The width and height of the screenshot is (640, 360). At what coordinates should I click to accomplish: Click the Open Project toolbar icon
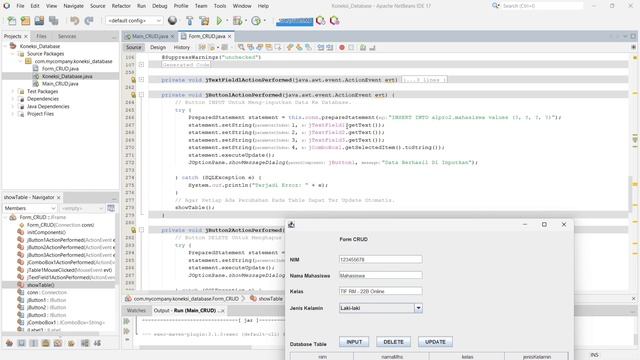[39, 21]
